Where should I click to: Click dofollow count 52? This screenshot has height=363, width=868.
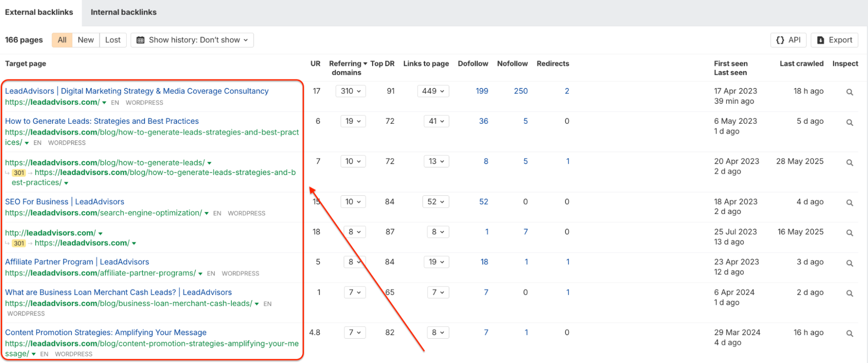[x=483, y=201]
